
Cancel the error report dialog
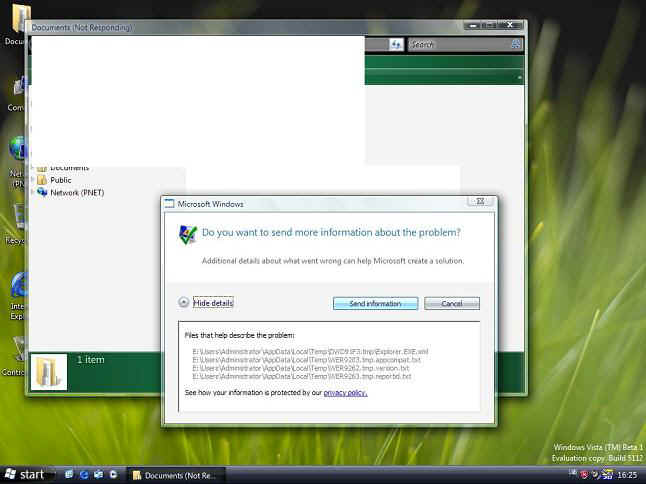point(451,303)
